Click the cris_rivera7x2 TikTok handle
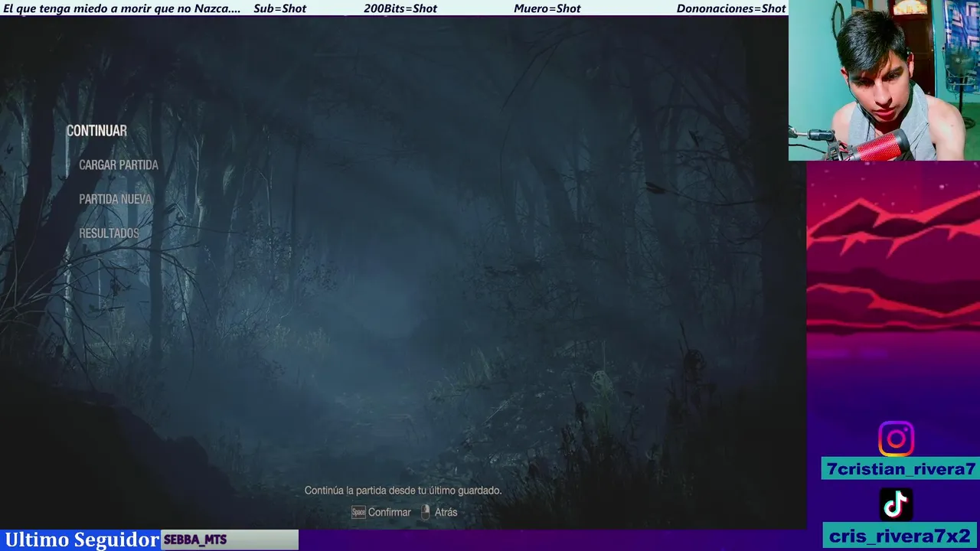The width and height of the screenshot is (980, 551). (x=900, y=536)
